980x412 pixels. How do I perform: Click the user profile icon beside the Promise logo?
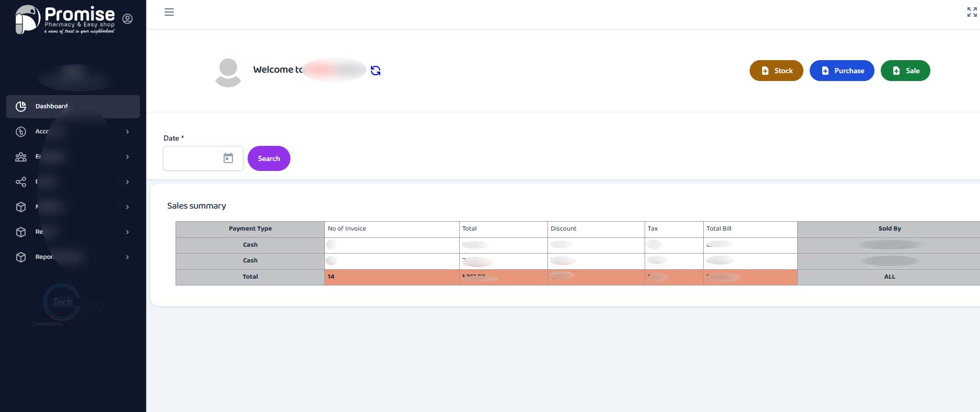tap(127, 19)
